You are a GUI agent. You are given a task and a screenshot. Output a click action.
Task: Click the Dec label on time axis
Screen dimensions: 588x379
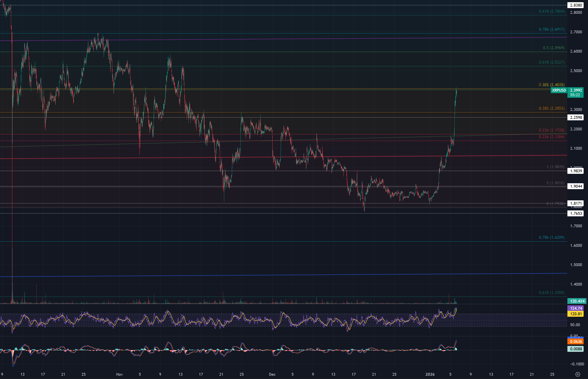click(x=272, y=374)
